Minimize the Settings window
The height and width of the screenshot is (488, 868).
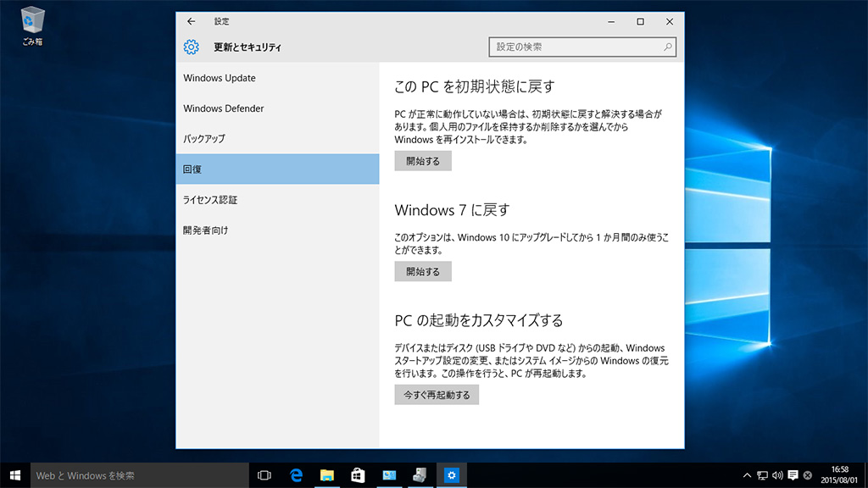point(611,21)
